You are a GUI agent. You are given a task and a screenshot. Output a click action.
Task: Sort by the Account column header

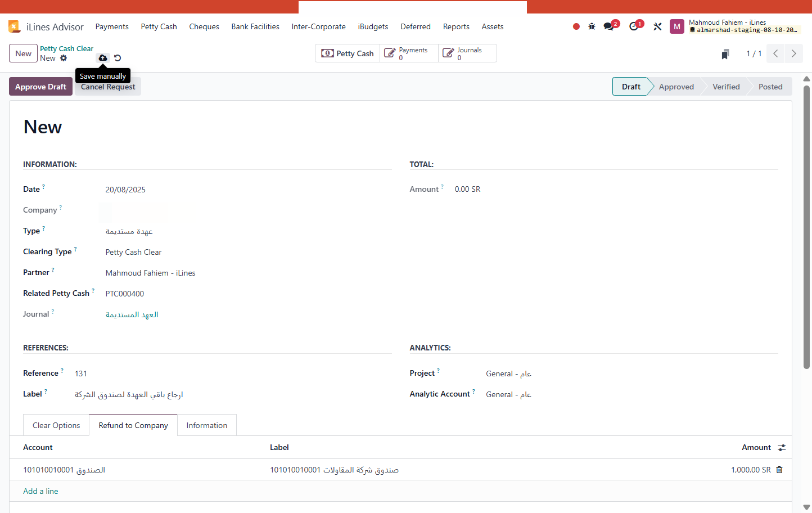pos(38,447)
